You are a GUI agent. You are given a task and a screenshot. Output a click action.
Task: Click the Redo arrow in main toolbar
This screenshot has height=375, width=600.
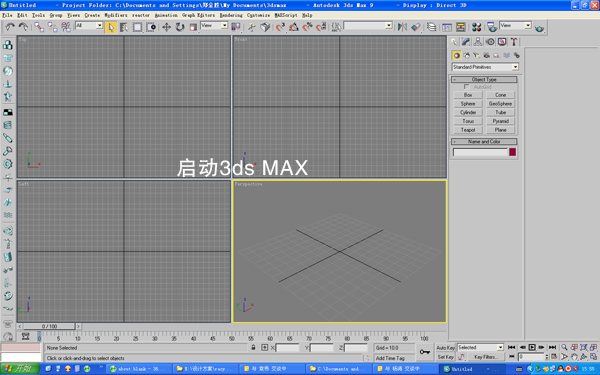pyautogui.click(x=23, y=27)
